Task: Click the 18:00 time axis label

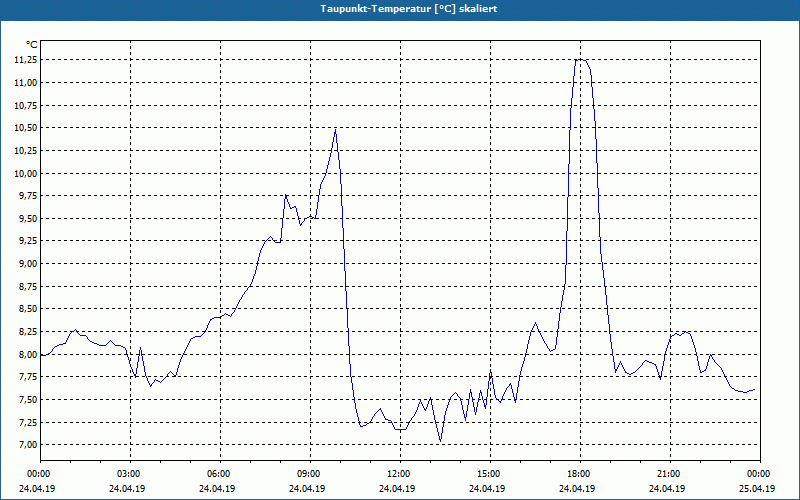Action: pos(580,474)
